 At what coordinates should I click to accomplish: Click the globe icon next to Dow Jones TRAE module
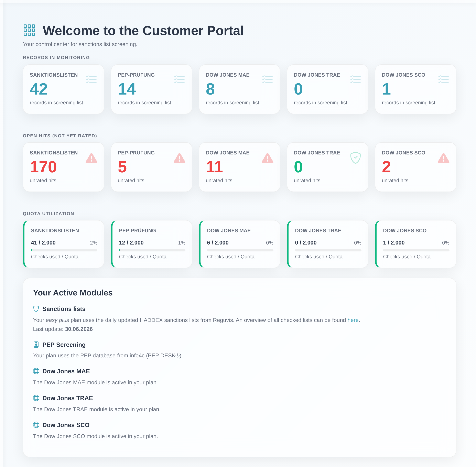(36, 398)
